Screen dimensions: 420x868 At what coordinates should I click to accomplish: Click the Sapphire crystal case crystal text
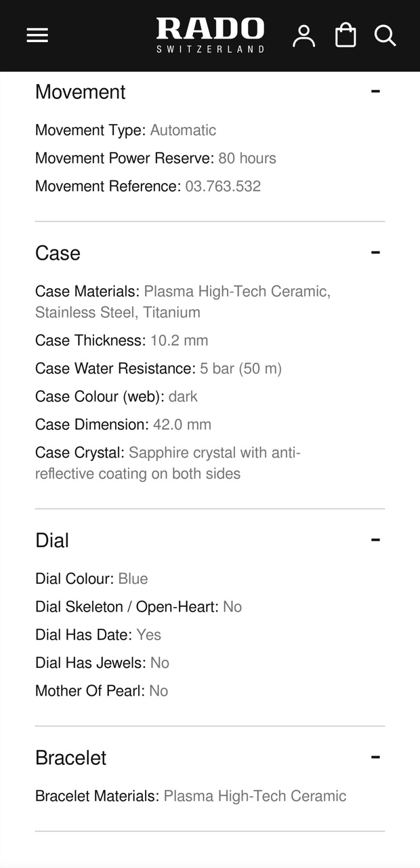point(214,452)
